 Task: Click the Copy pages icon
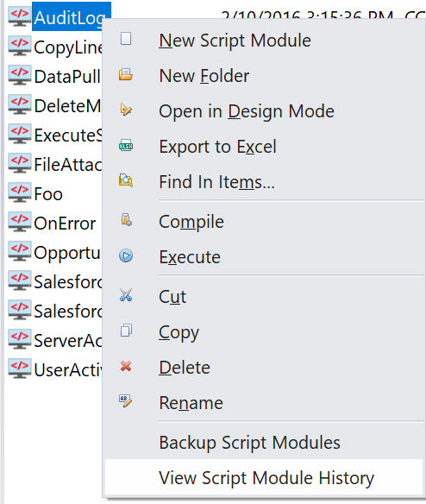tap(126, 331)
